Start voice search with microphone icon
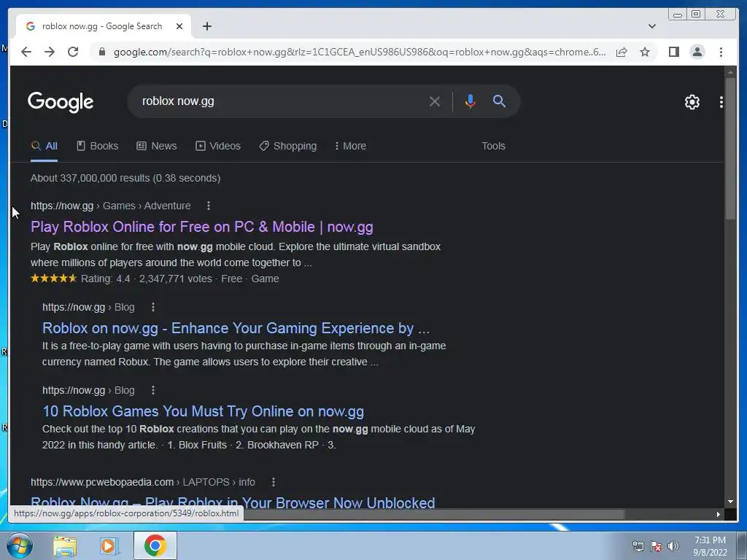The width and height of the screenshot is (747, 560). 471,101
